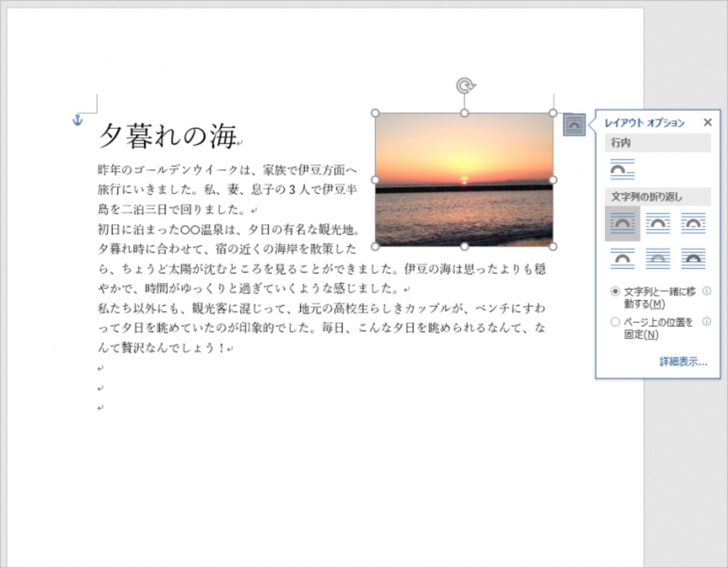
Task: Choose the Behind Text wrapping icon
Action: [658, 259]
